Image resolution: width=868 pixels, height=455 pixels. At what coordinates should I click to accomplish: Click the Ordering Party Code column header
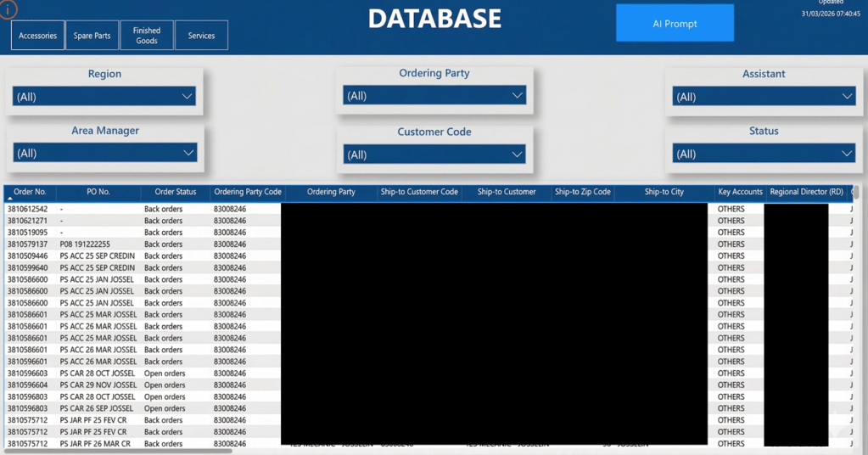pos(248,192)
